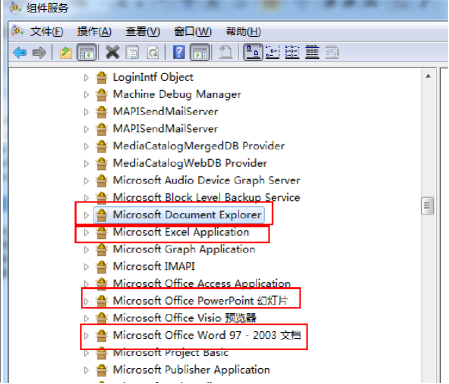Click the Microsoft Excel Application package icon

coord(101,232)
